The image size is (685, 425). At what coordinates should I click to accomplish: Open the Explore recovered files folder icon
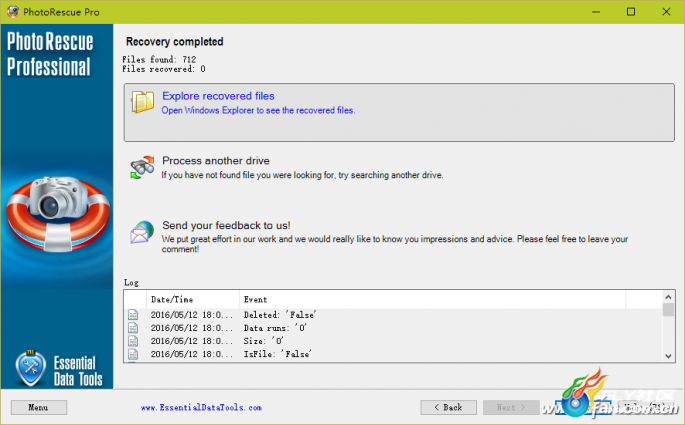tap(142, 102)
